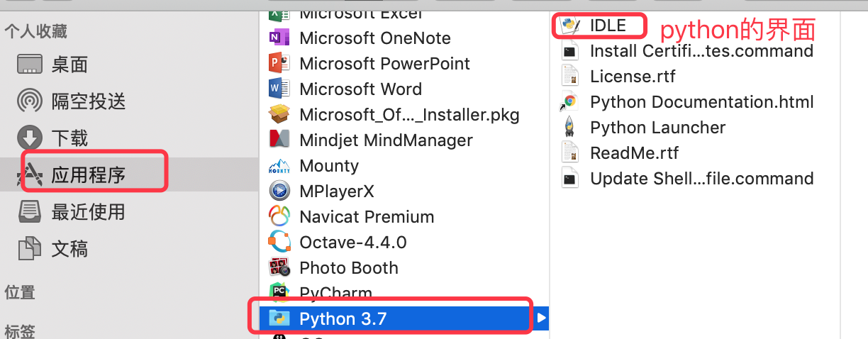Viewport: 868px width, 339px height.
Task: Click the Recents drawer icon
Action: pyautogui.click(x=30, y=211)
